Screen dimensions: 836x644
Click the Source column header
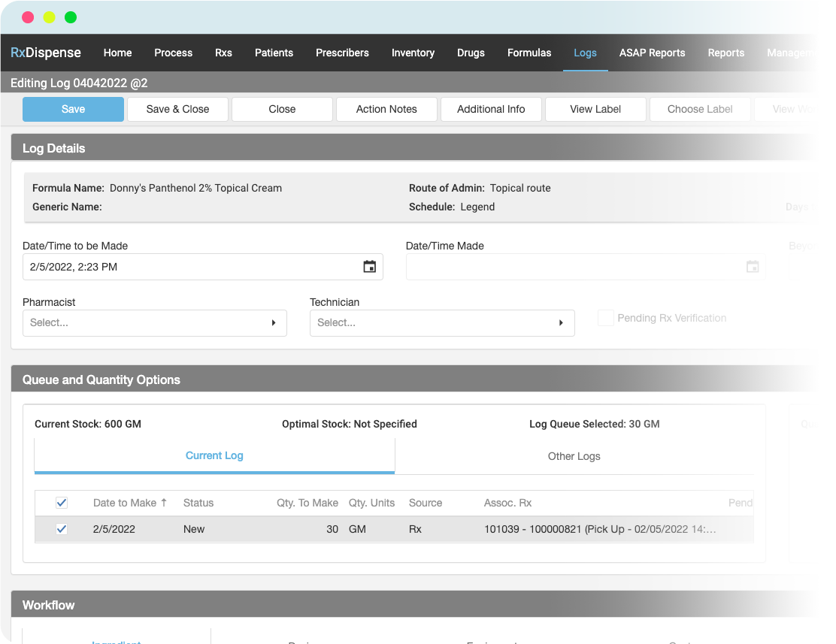[426, 503]
